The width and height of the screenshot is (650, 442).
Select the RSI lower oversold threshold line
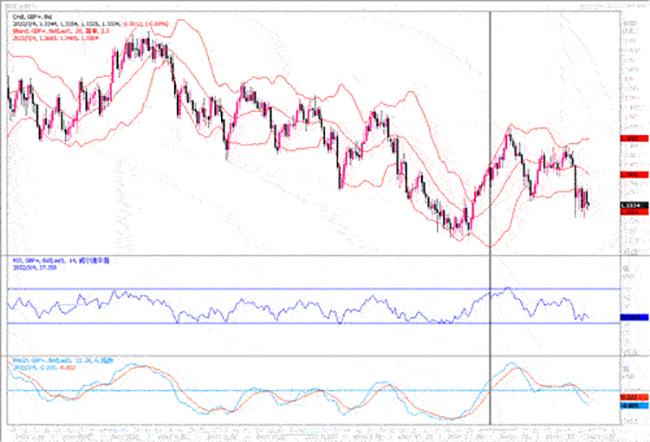[300, 323]
